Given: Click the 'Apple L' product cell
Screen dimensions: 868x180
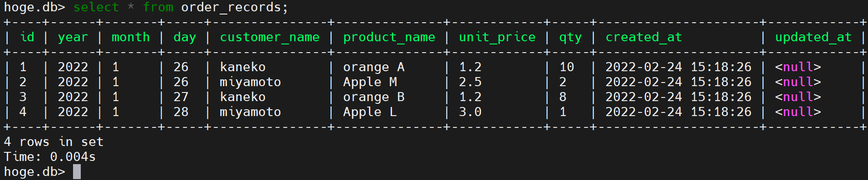Looking at the screenshot, I should pos(370,112).
